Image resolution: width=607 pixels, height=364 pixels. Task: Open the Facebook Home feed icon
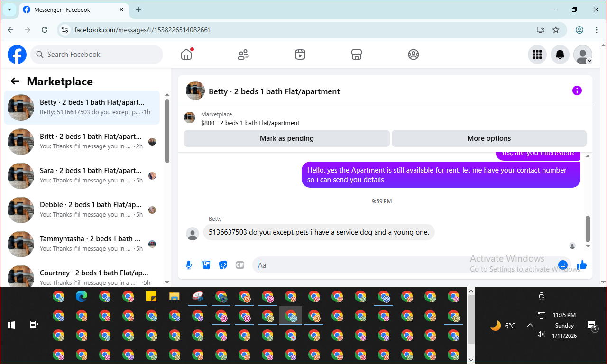186,55
